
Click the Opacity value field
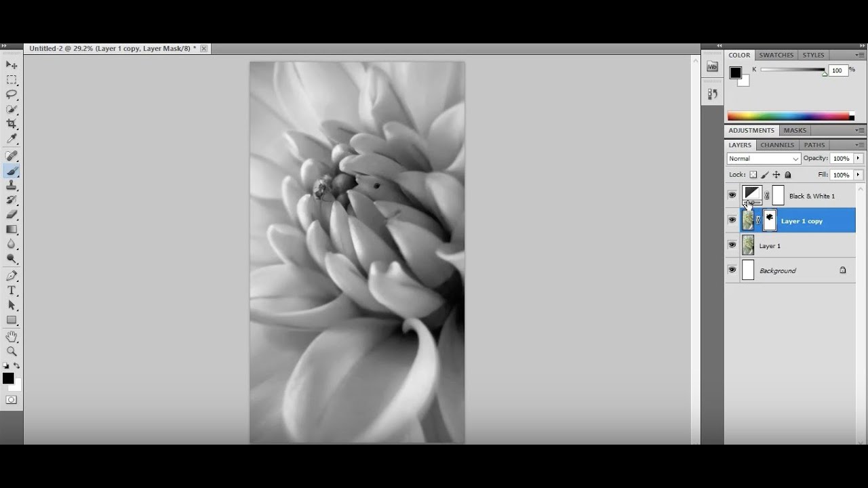(842, 159)
